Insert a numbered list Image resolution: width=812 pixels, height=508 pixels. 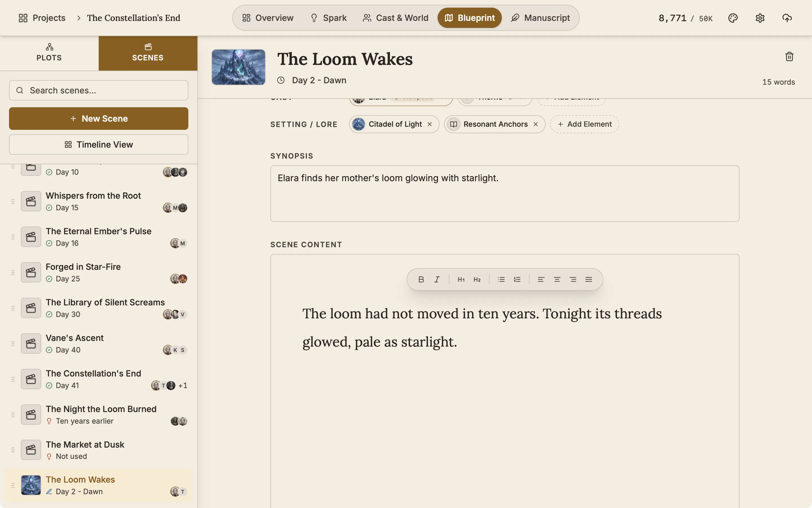tap(517, 279)
